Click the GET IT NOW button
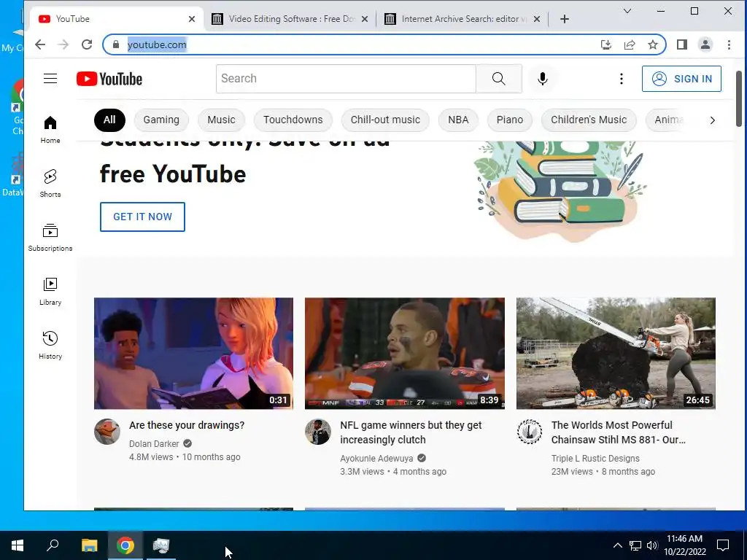The height and width of the screenshot is (560, 747). (142, 217)
